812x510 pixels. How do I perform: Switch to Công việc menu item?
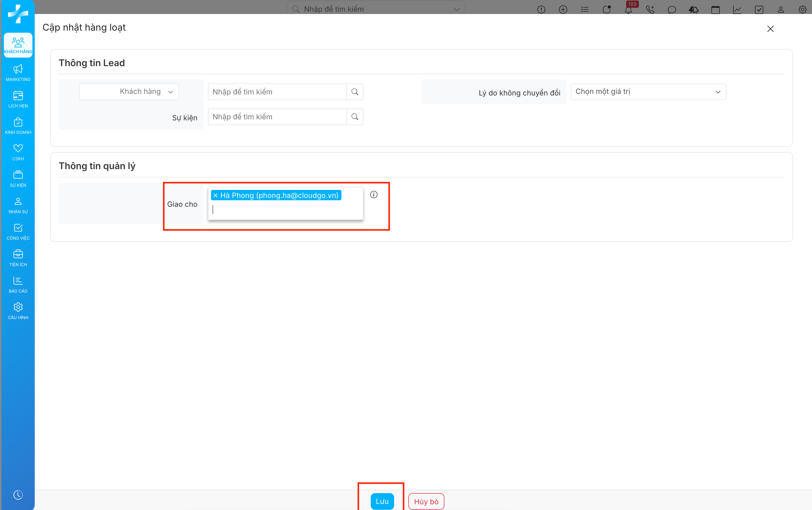pos(18,231)
